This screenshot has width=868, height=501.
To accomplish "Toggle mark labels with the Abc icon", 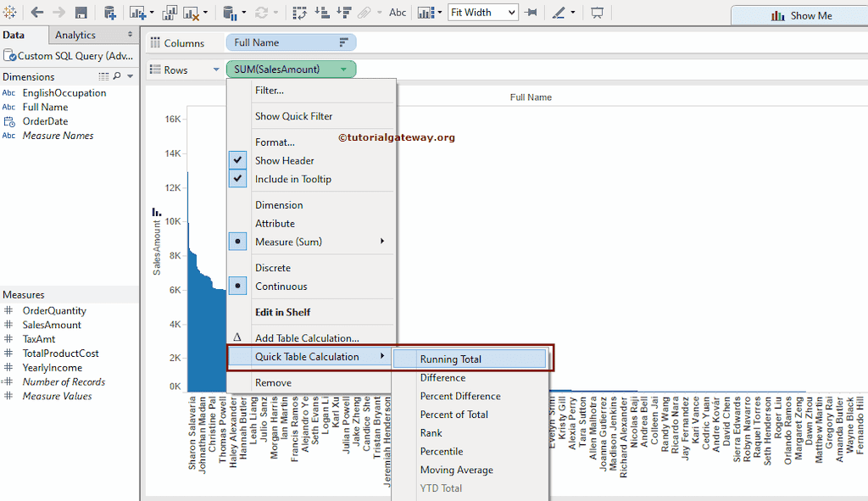I will (x=397, y=13).
